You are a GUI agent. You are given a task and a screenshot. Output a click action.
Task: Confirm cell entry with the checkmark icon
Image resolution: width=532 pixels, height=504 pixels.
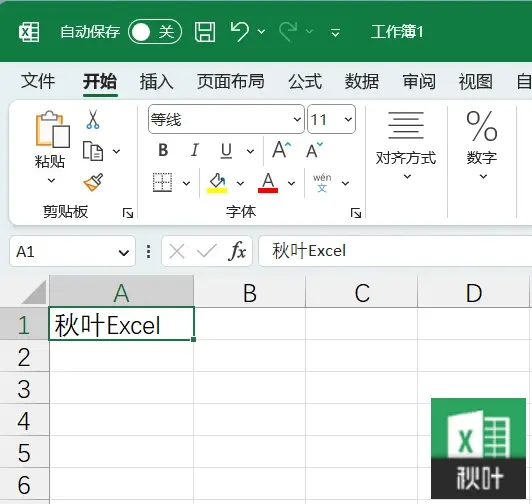[207, 251]
